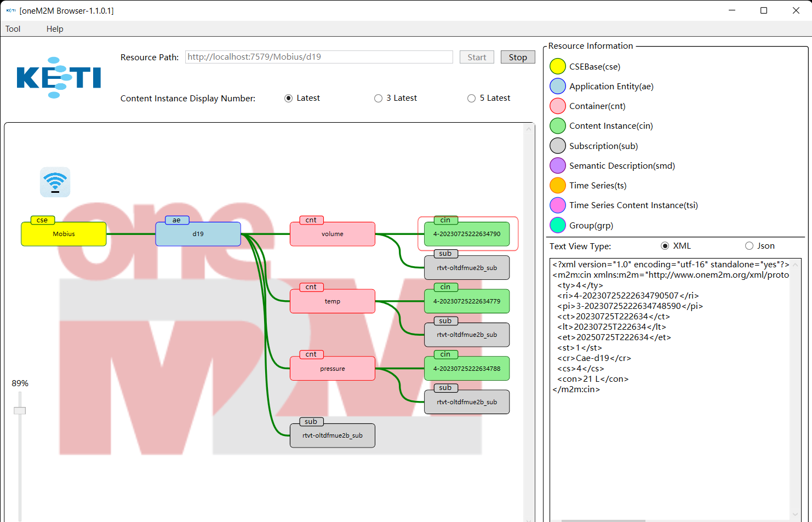Click the orange Time Series legend circle
The height and width of the screenshot is (522, 812).
tap(557, 185)
